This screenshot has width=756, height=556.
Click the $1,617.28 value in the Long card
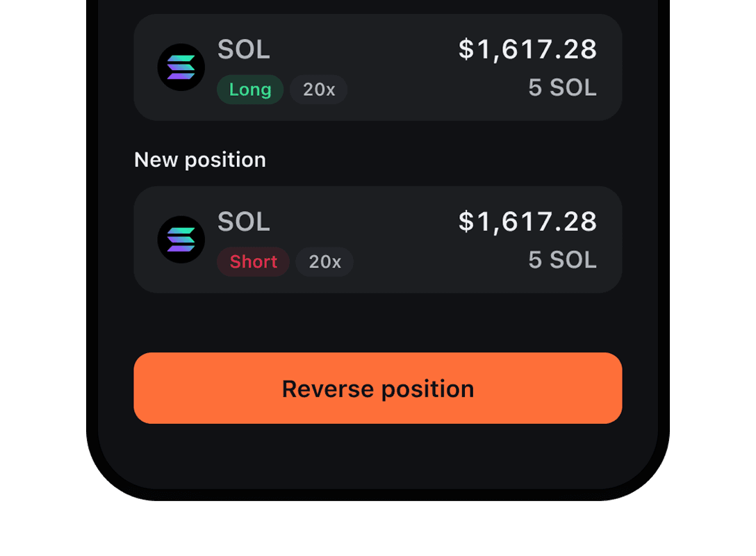[527, 49]
